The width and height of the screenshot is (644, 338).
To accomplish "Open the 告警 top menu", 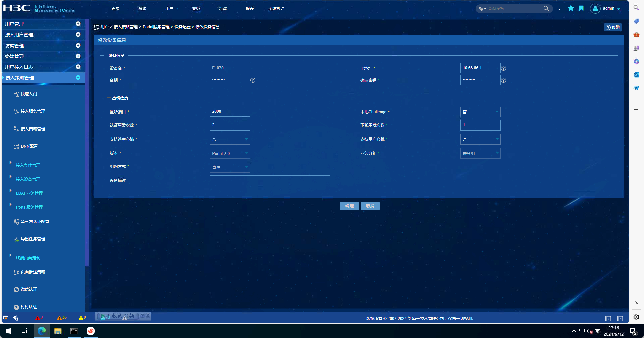I will point(223,9).
